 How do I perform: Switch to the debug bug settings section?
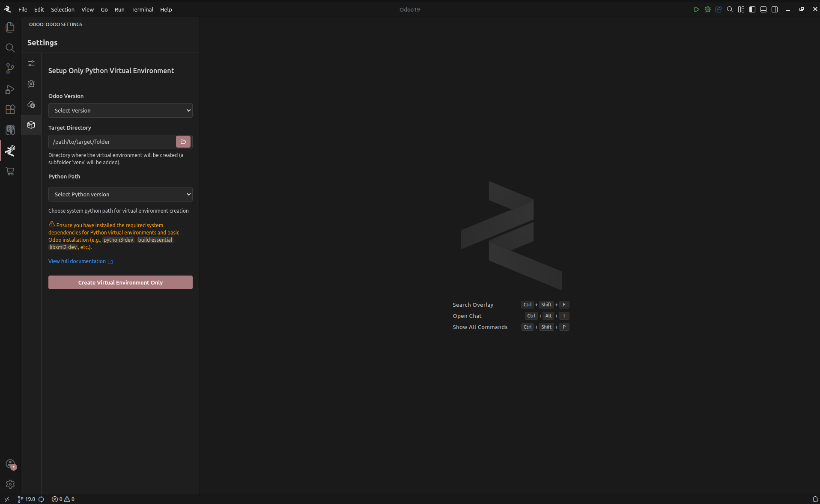pos(31,84)
